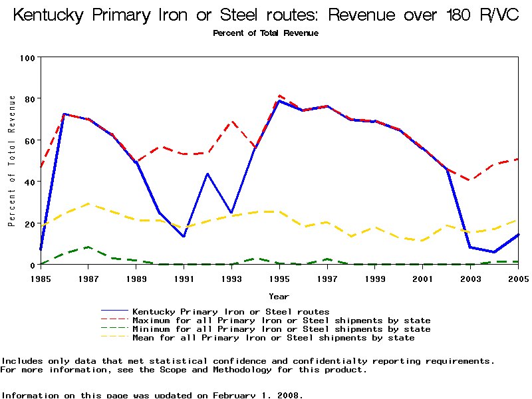Click the red dashed legend line swatch

(x=115, y=321)
